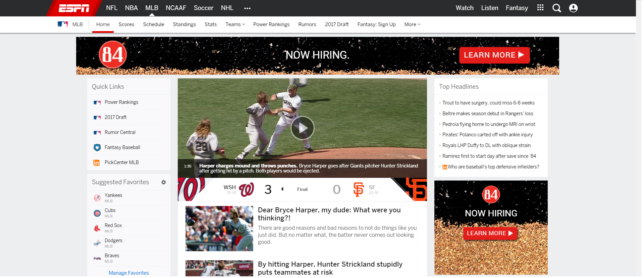Screen dimensions: 644x278
Task: Open the more sports ellipsis menu
Action: click(247, 8)
